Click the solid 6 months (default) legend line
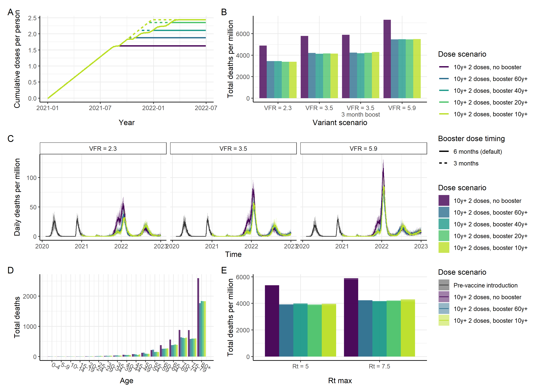Viewport: 539px width, 392px height. [x=444, y=151]
